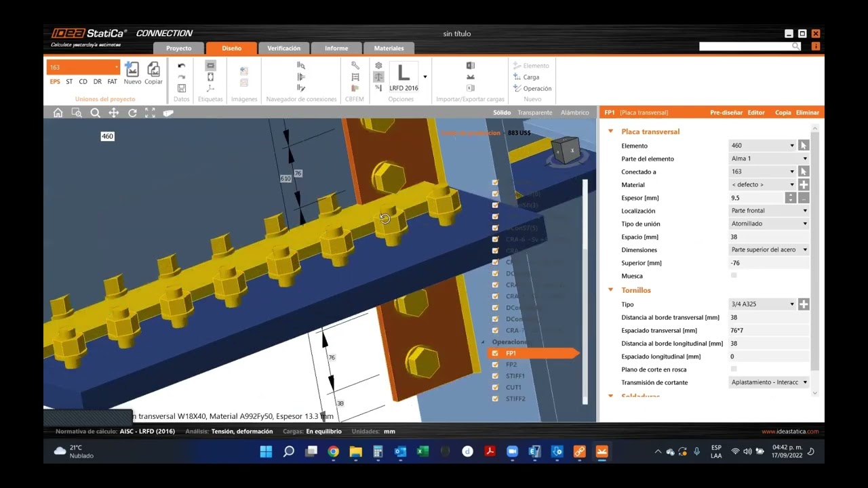Uncheck the FP1 operation checkbox
Image resolution: width=868 pixels, height=488 pixels.
[495, 353]
